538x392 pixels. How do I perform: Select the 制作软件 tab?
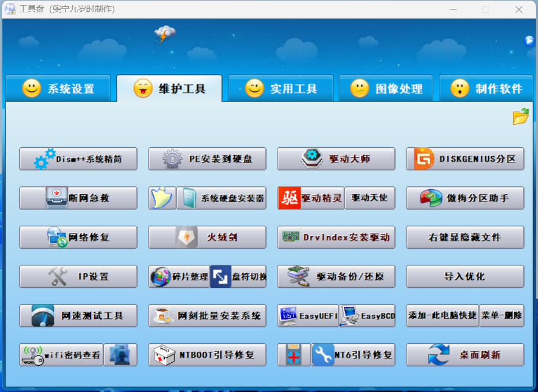tap(486, 88)
